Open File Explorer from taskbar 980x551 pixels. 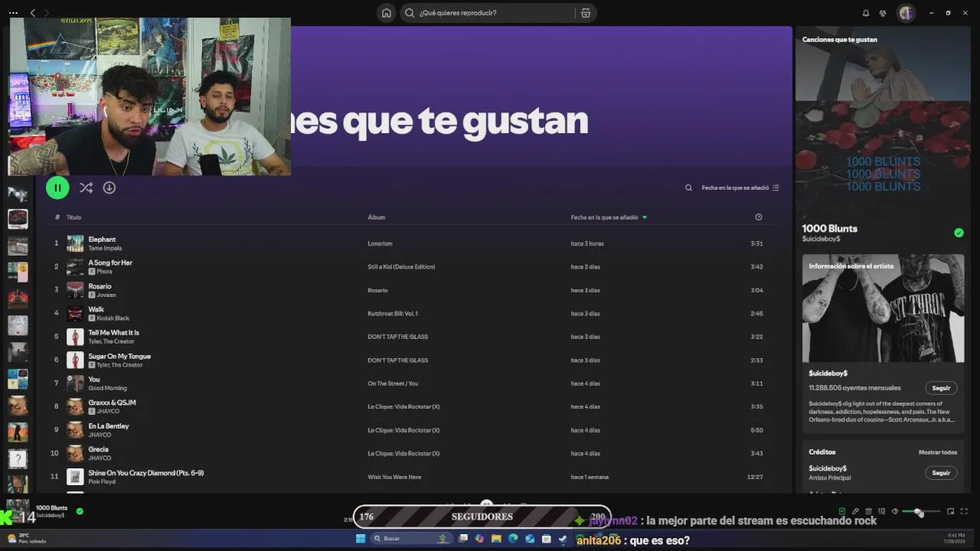point(496,539)
